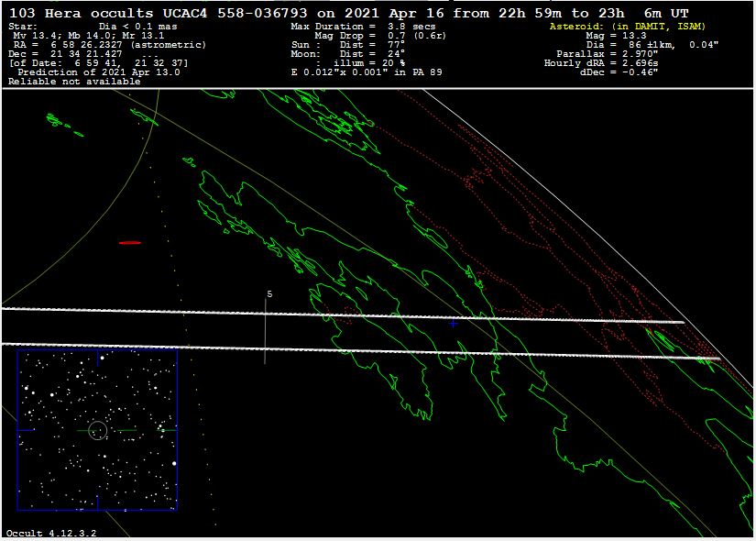Screen dimensions: 756x541
Task: Select the circled target star in the star chart
Action: 99,430
